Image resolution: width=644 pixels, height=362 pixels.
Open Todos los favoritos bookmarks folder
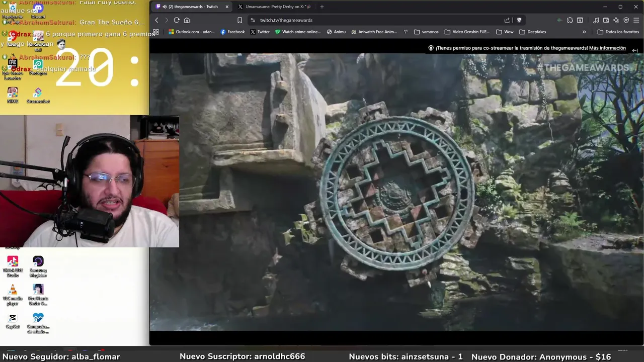[x=618, y=32]
